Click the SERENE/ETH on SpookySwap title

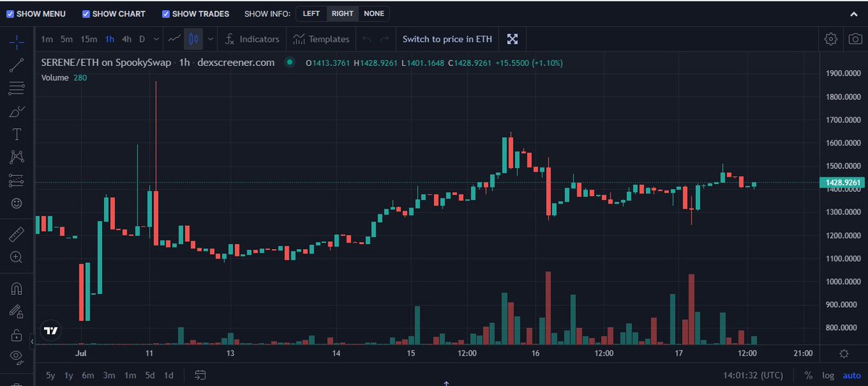click(106, 62)
